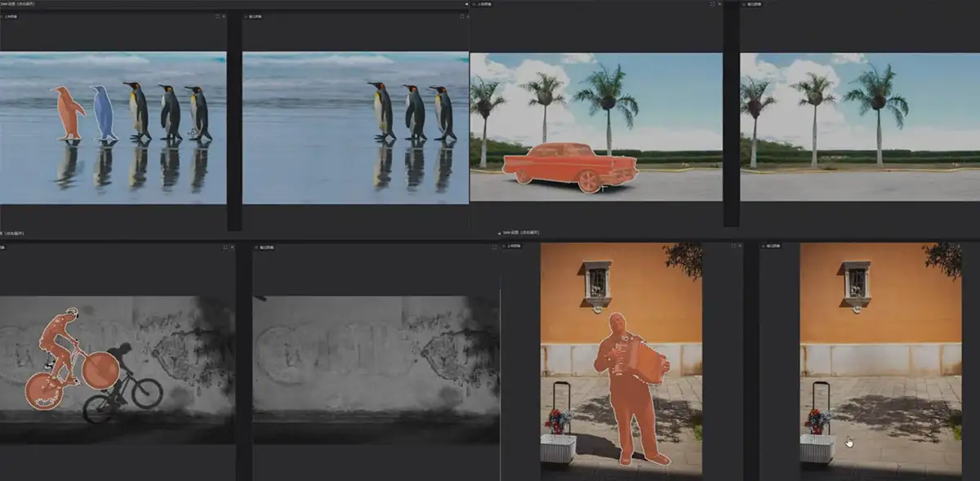This screenshot has width=980, height=481.
Task: Select the blue-masked penguin
Action: pos(103,113)
